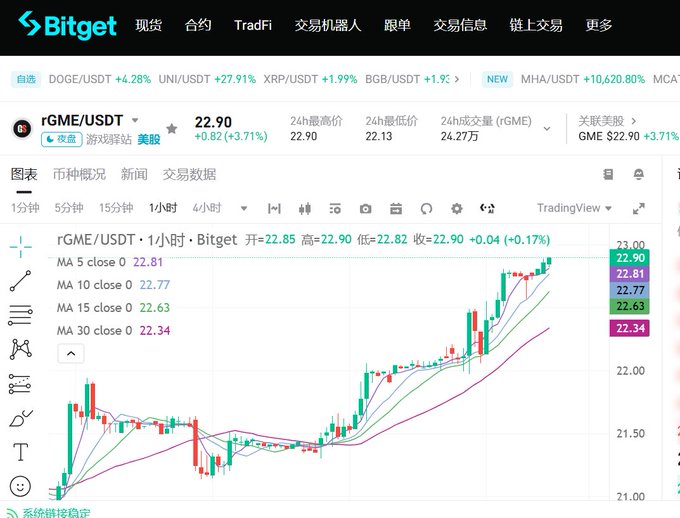Image resolution: width=680 pixels, height=518 pixels.
Task: Click the MA 10 close indicator label
Action: 94,285
